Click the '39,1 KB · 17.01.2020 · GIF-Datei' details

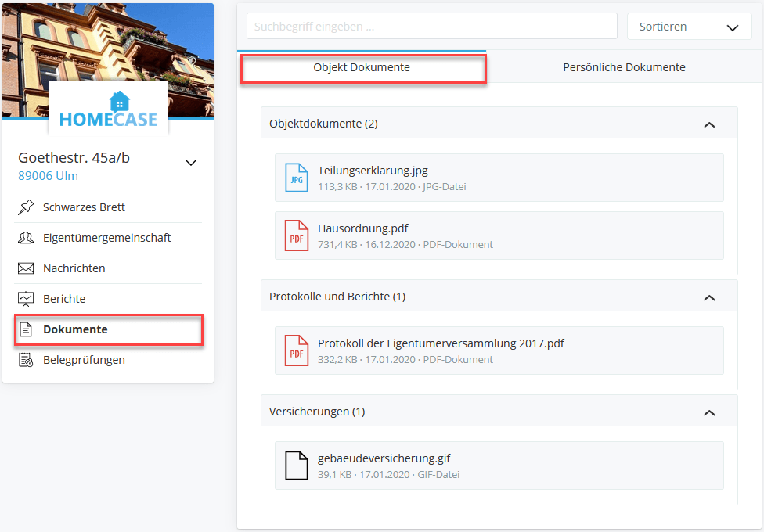pyautogui.click(x=388, y=475)
